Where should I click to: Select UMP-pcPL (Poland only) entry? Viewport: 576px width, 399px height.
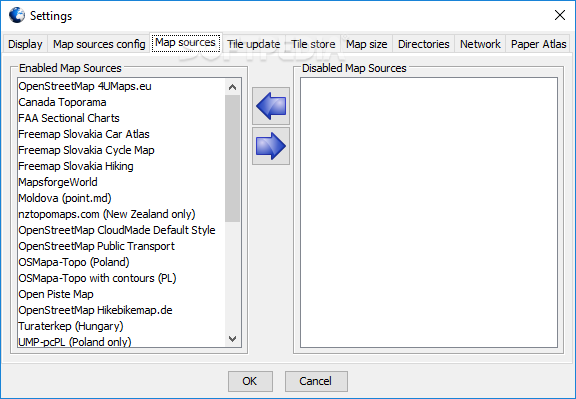[121, 341]
